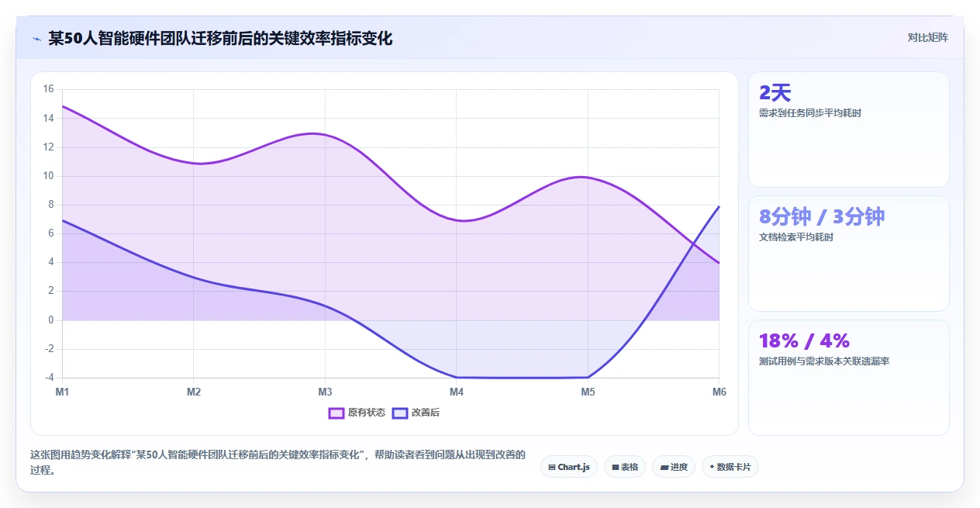
Task: Toggle the 改善后 legend swatch
Action: coord(400,413)
